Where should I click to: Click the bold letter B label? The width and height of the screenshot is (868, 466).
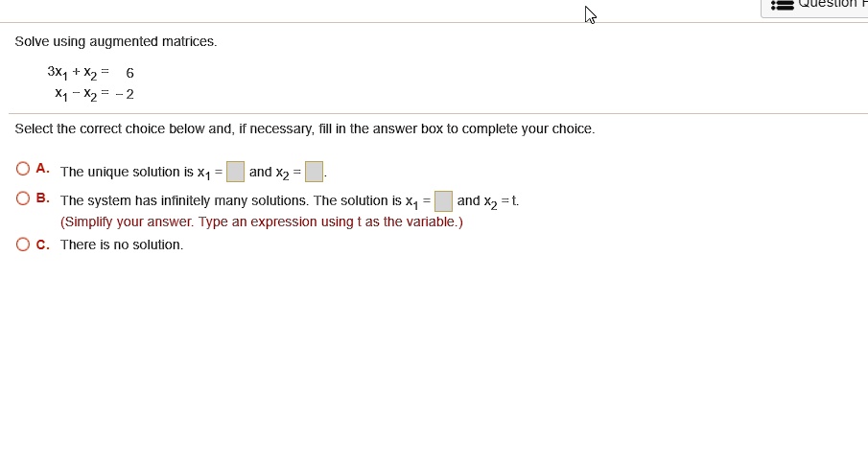(x=43, y=198)
